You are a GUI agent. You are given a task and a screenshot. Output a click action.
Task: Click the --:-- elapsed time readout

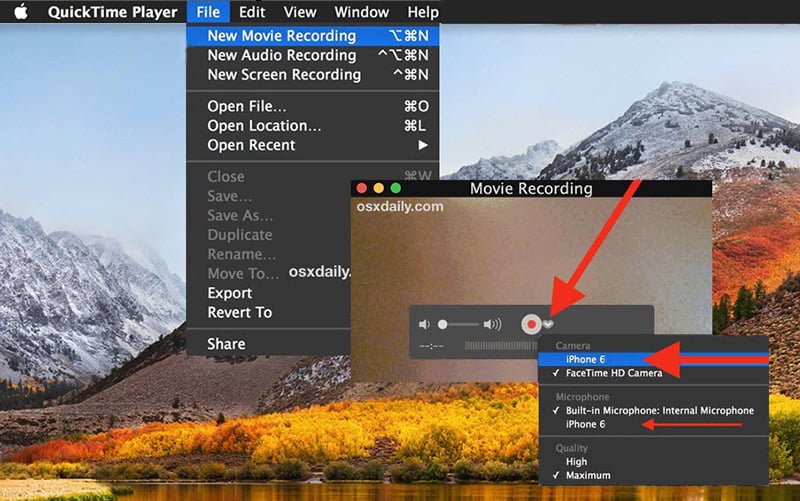pos(431,346)
